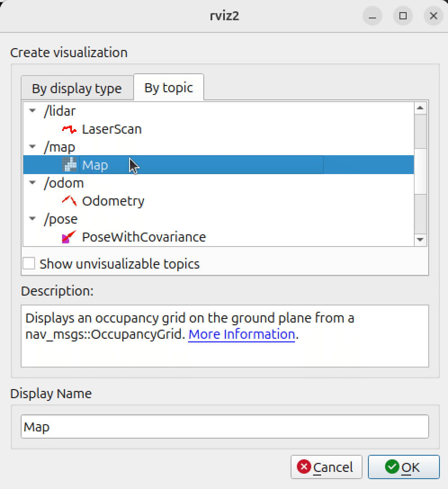Select the By topic tab
This screenshot has width=448, height=489.
tap(169, 87)
